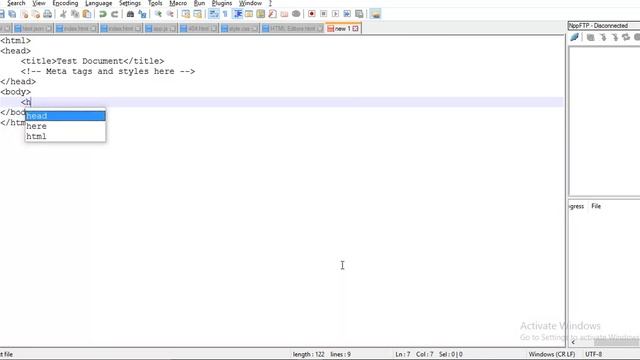Toggle Show All Characters pilcrow icon
This screenshot has height=360, width=640.
pos(225,14)
